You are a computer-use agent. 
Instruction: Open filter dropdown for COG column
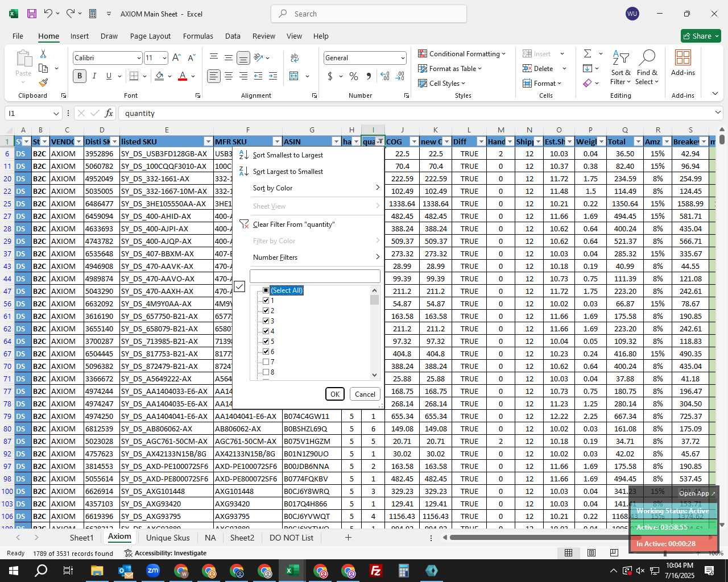[x=413, y=142]
